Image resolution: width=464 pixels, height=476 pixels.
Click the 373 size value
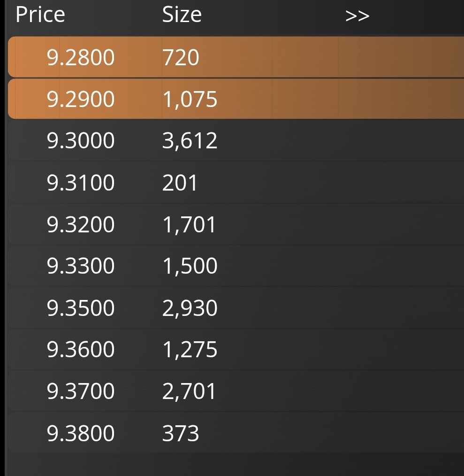click(181, 433)
